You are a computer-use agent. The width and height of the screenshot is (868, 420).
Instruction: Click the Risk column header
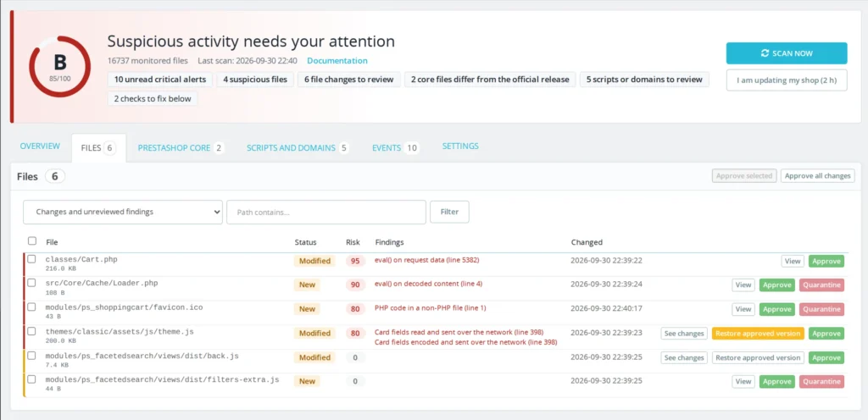pyautogui.click(x=353, y=242)
